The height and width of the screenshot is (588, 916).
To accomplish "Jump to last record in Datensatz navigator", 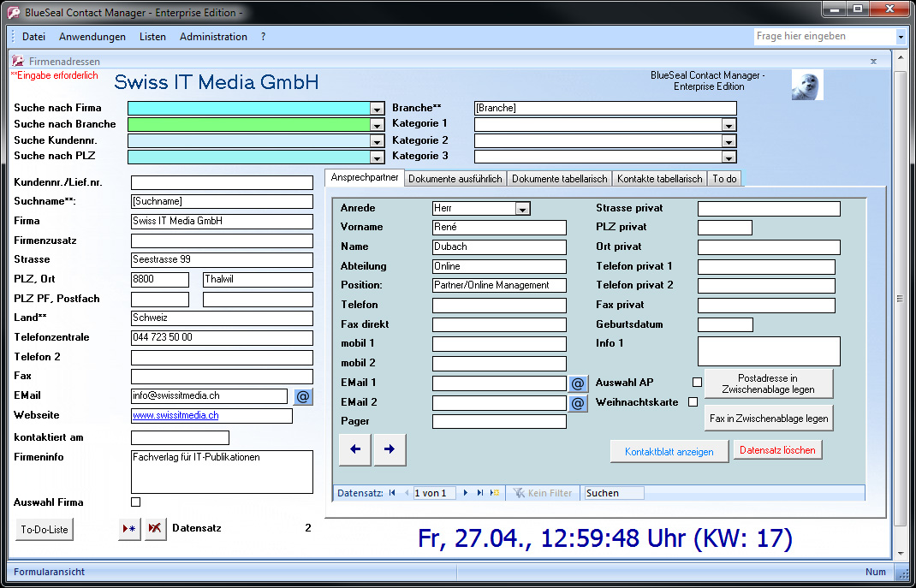I will 480,493.
